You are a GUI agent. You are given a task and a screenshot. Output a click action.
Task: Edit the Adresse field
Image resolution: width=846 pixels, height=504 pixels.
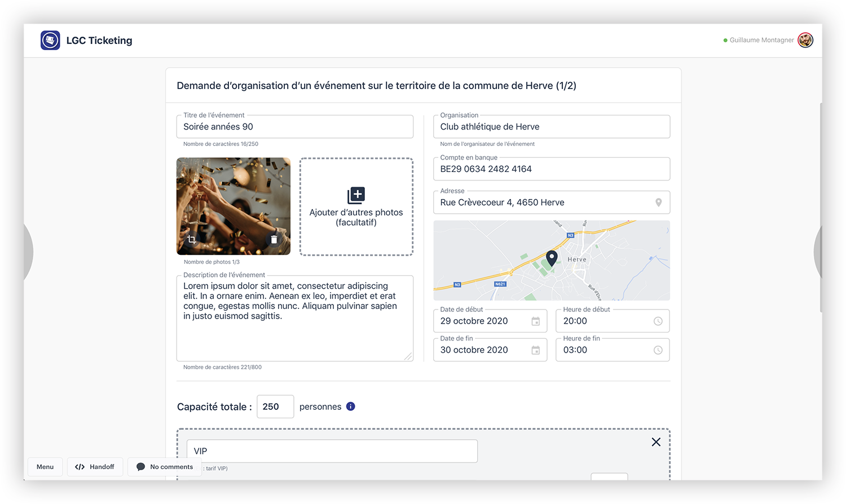(x=552, y=202)
